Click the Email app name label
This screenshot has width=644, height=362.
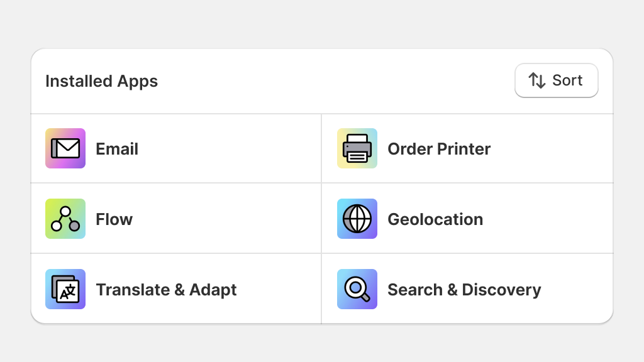click(117, 149)
